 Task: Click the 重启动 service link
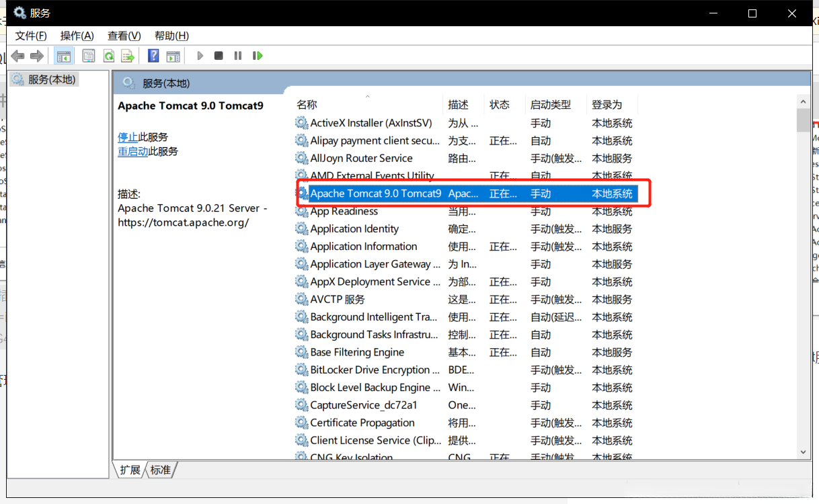[133, 152]
